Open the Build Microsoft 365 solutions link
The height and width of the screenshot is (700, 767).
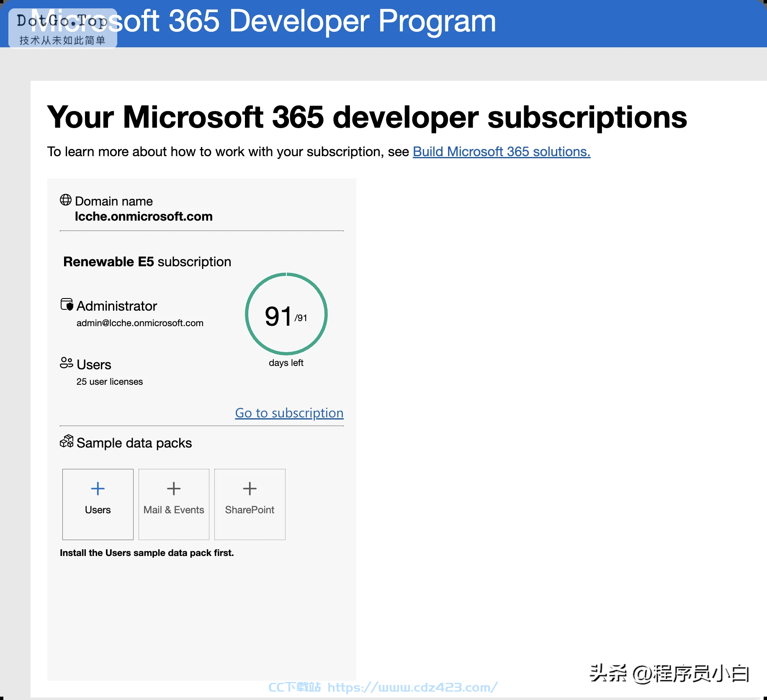(502, 152)
